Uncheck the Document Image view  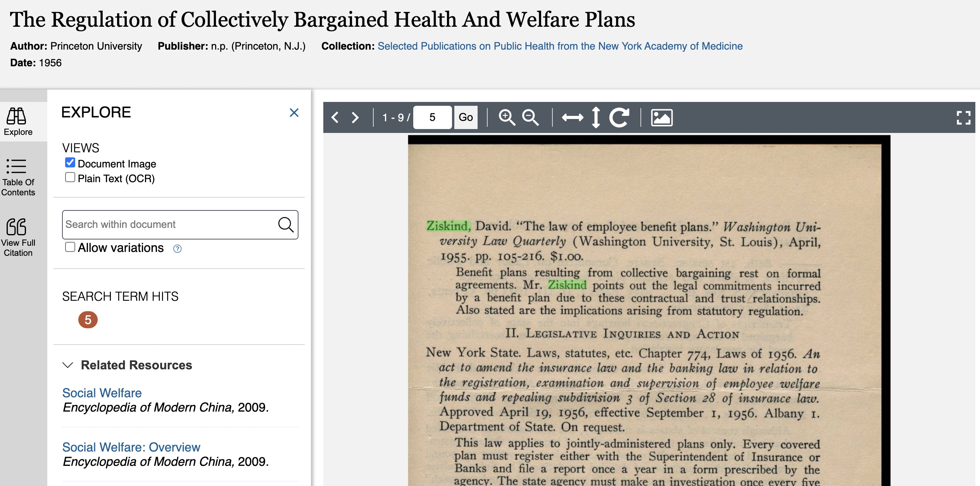click(70, 163)
